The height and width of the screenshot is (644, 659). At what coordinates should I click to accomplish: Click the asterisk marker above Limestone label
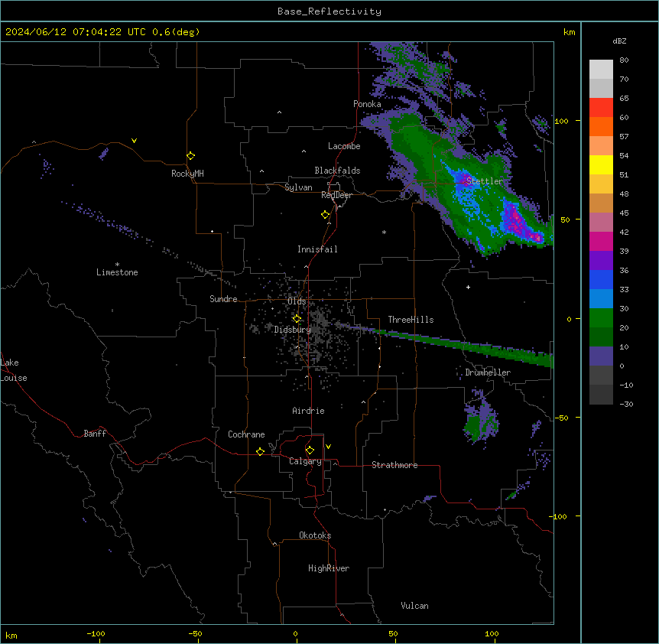[117, 265]
